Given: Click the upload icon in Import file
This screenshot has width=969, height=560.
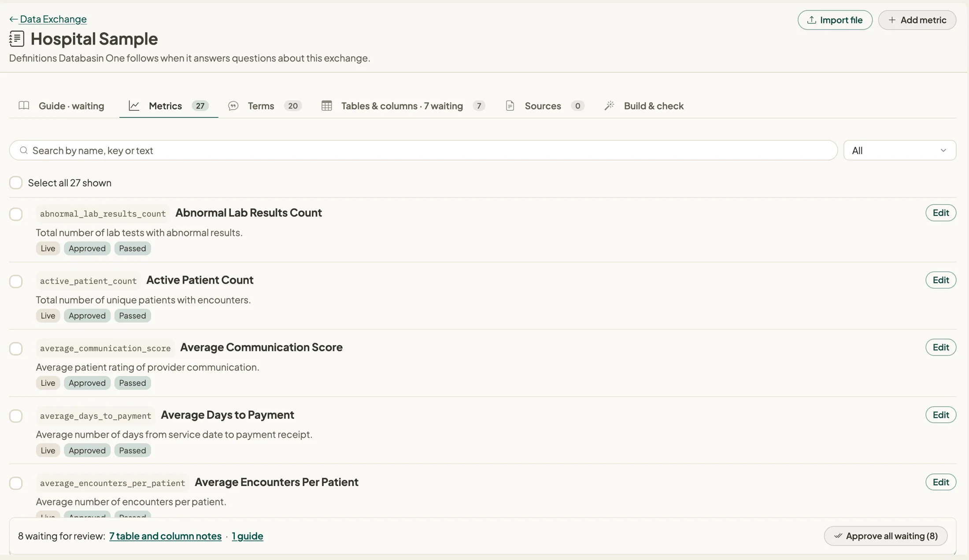Looking at the screenshot, I should point(811,20).
